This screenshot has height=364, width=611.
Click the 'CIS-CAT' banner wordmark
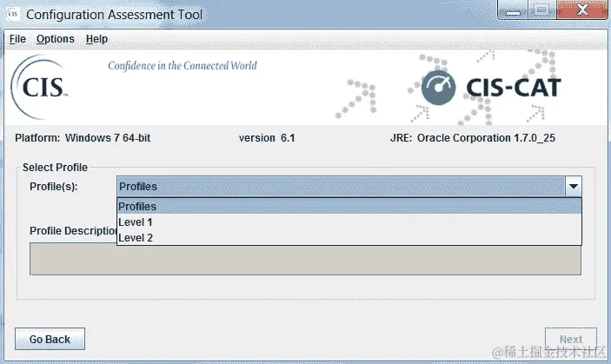tap(514, 88)
